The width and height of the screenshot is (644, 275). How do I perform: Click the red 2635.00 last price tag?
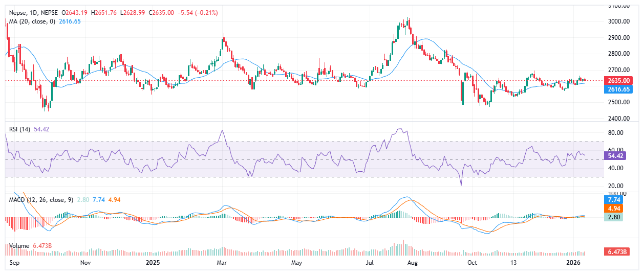(618, 80)
